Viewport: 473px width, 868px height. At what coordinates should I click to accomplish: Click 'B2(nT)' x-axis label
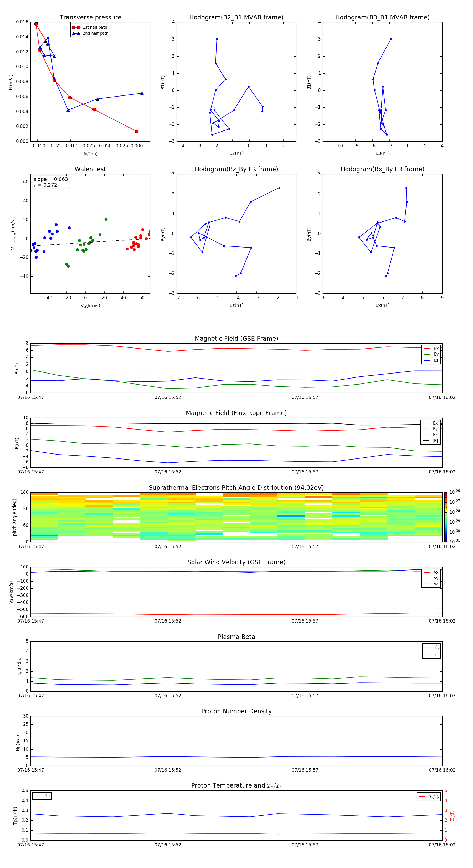click(x=236, y=153)
